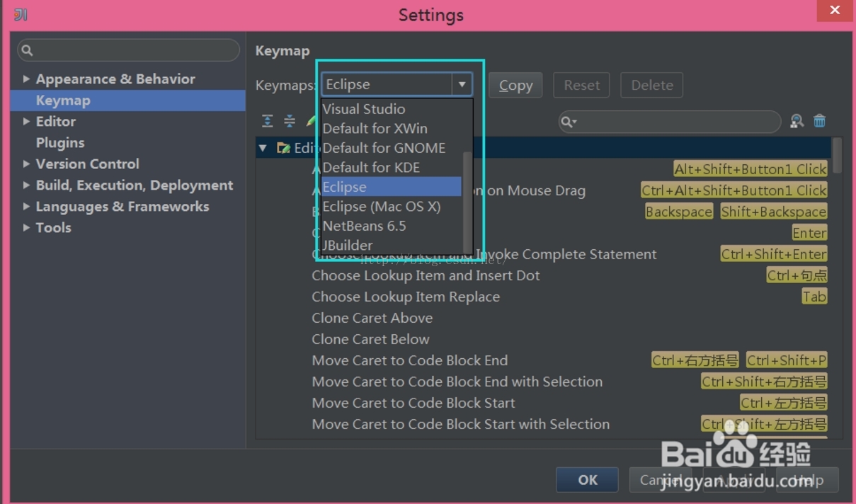Select Choose Lookup Item and Insert Dot
Viewport: 856px width, 504px height.
(x=426, y=275)
